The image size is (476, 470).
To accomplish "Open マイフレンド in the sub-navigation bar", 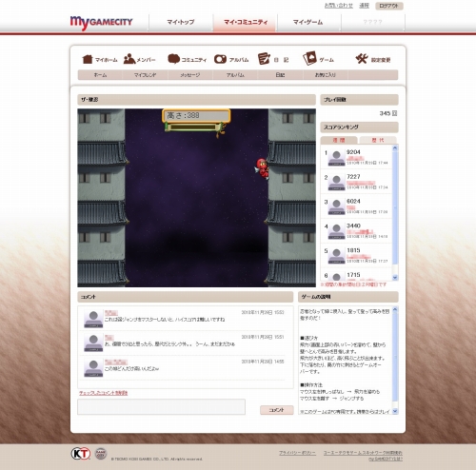I will (145, 75).
